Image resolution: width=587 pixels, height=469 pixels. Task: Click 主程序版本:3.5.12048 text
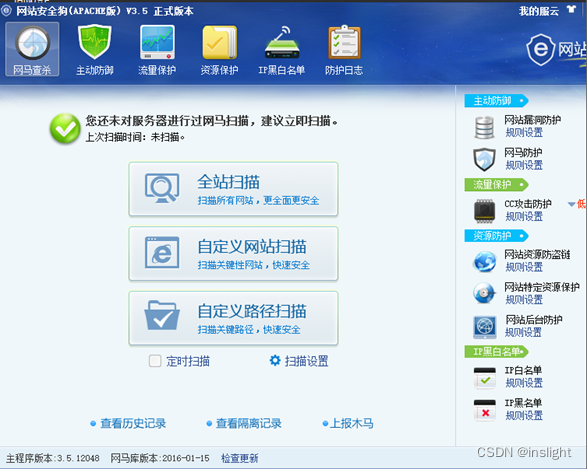(x=52, y=458)
